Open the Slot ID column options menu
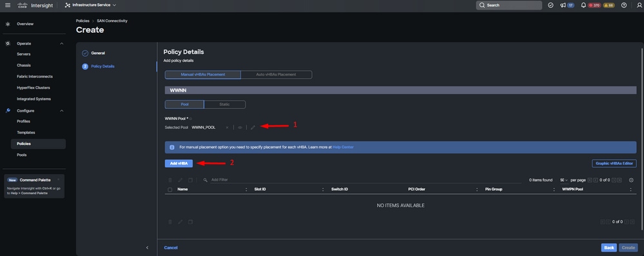Screen dimensions: 644x256 pyautogui.click(x=323, y=190)
